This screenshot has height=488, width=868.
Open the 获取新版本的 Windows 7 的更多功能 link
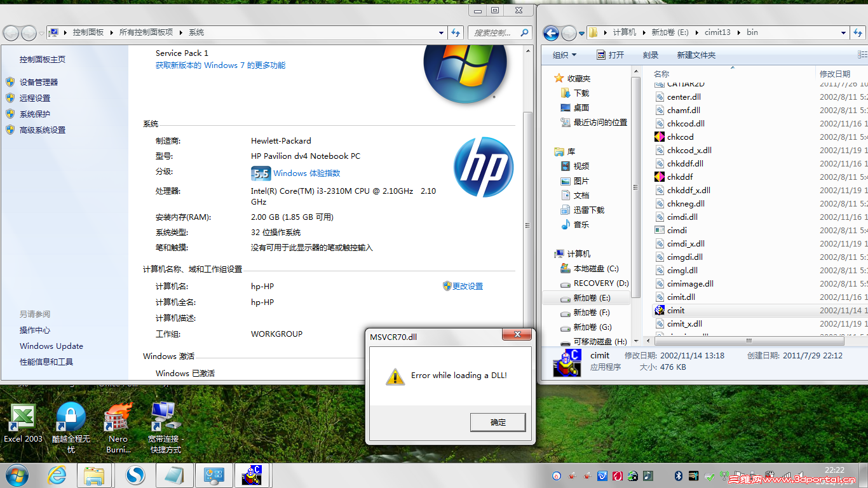click(x=220, y=65)
